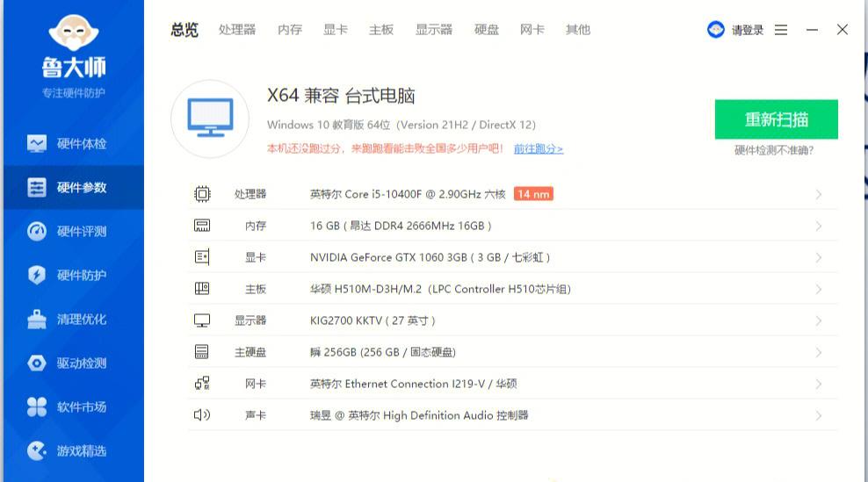Select 硬件参数 sidebar icon

[x=37, y=188]
